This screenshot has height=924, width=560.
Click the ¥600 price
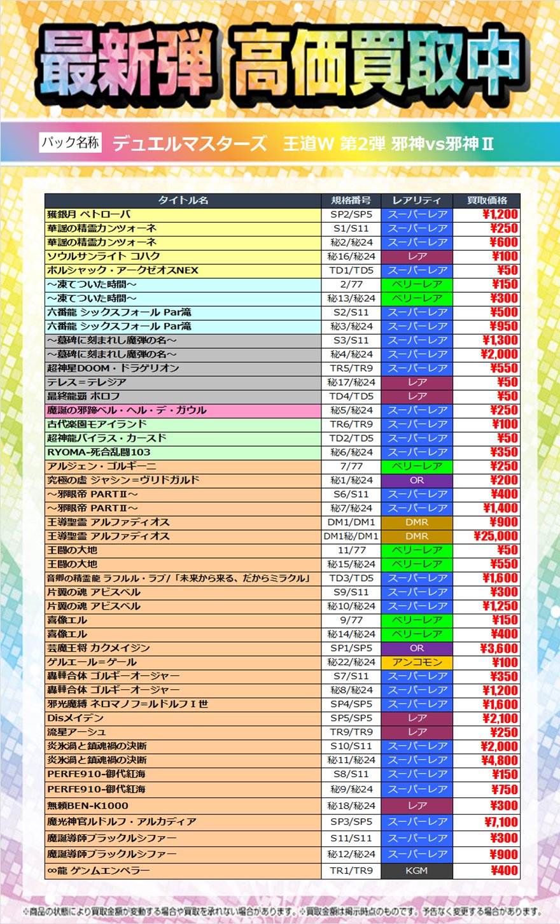[503, 242]
